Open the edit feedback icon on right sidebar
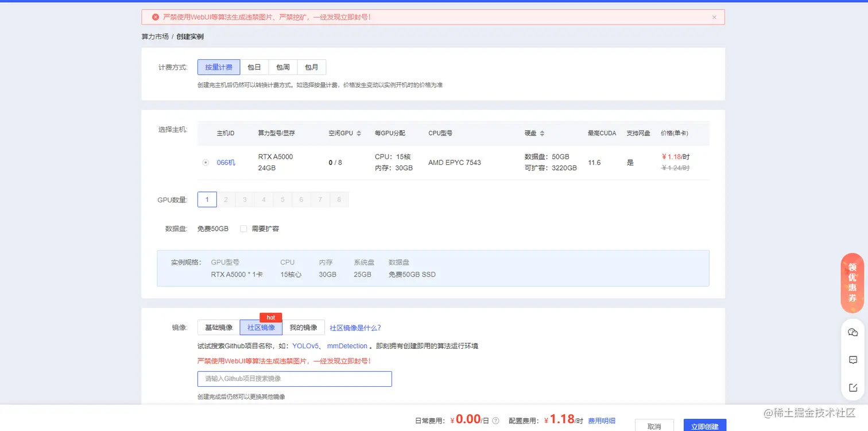The image size is (868, 431). coord(852,387)
